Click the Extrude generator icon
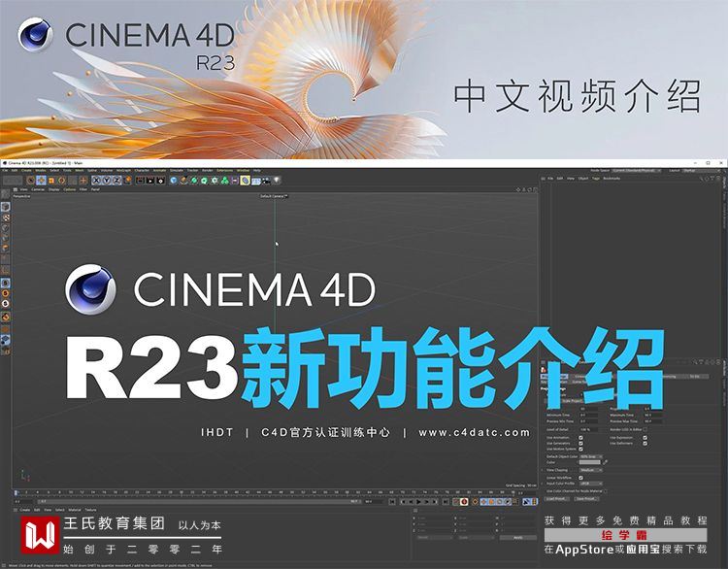Image resolution: width=728 pixels, height=569 pixels. 204,181
